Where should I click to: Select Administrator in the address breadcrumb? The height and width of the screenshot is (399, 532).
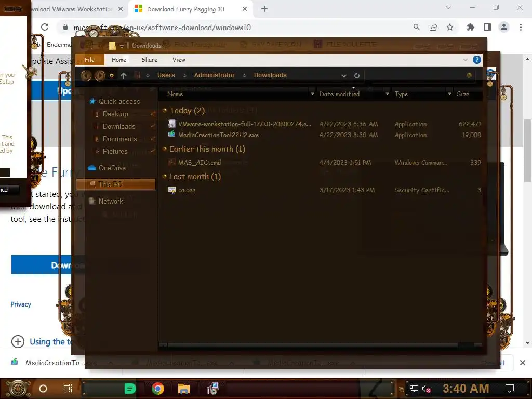click(x=214, y=75)
